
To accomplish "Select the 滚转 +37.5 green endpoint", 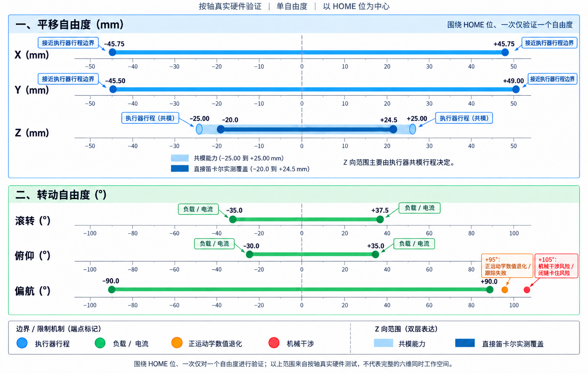I will 380,219.
